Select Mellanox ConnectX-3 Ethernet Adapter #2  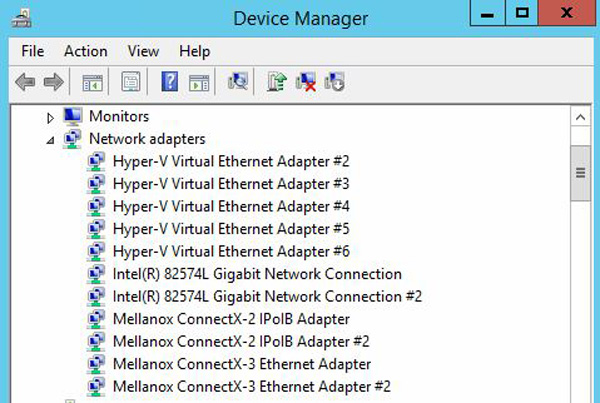(251, 386)
